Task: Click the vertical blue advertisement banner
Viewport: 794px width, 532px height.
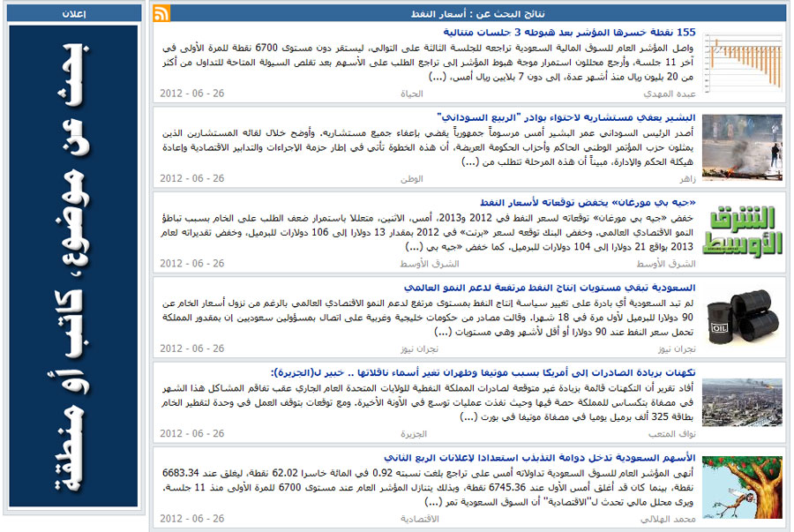Action: click(x=73, y=266)
